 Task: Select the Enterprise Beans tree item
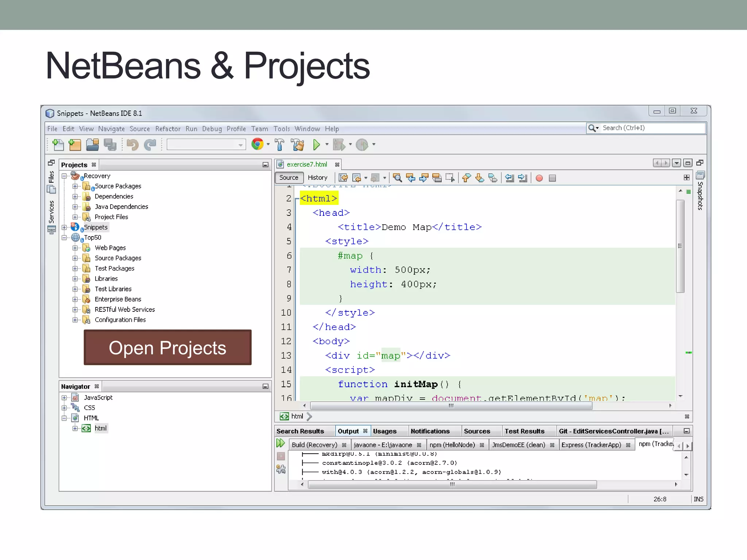click(x=117, y=299)
